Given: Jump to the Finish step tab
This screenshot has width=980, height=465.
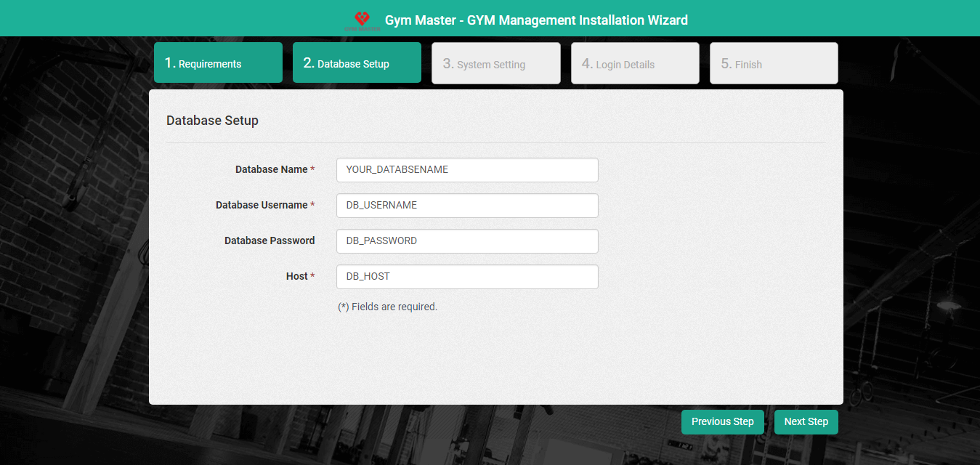Looking at the screenshot, I should coord(774,64).
